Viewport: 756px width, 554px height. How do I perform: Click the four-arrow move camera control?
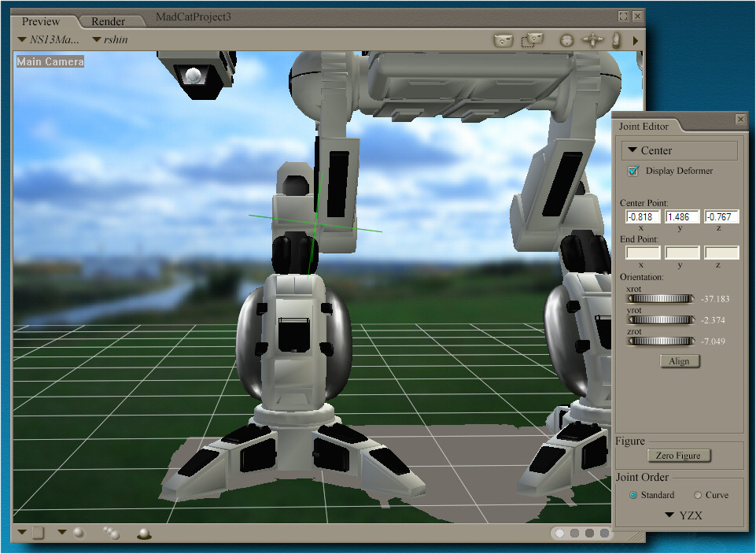(592, 40)
